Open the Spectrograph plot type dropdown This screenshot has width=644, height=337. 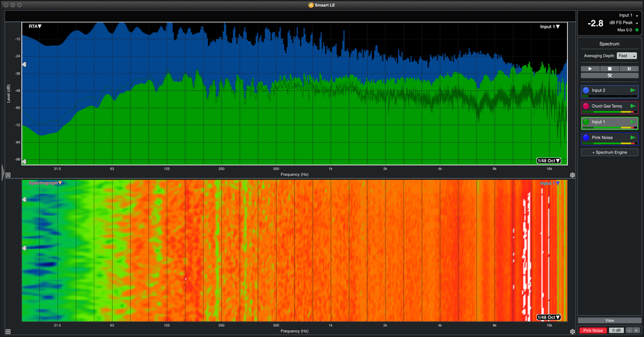[x=45, y=183]
